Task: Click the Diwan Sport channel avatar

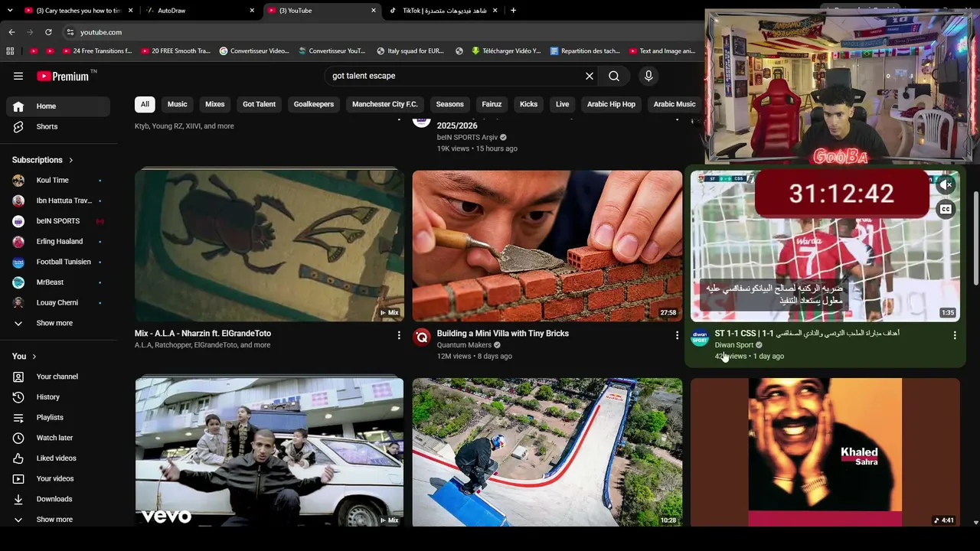Action: point(700,337)
